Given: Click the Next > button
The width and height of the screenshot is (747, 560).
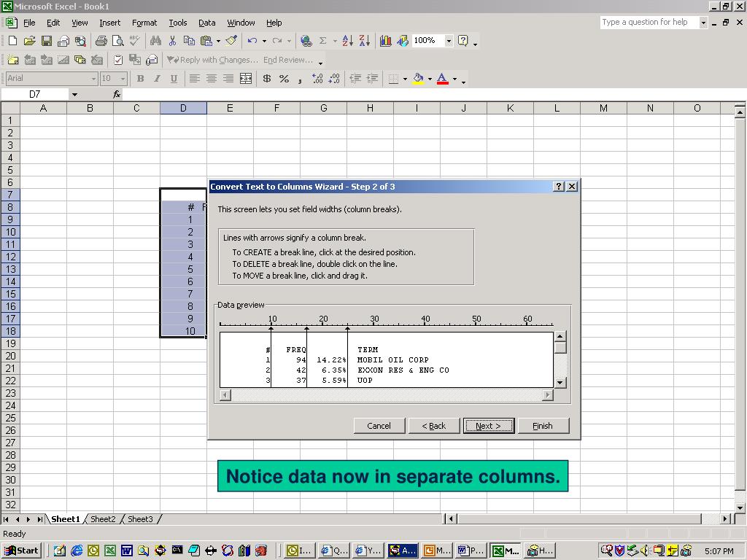Looking at the screenshot, I should 488,426.
